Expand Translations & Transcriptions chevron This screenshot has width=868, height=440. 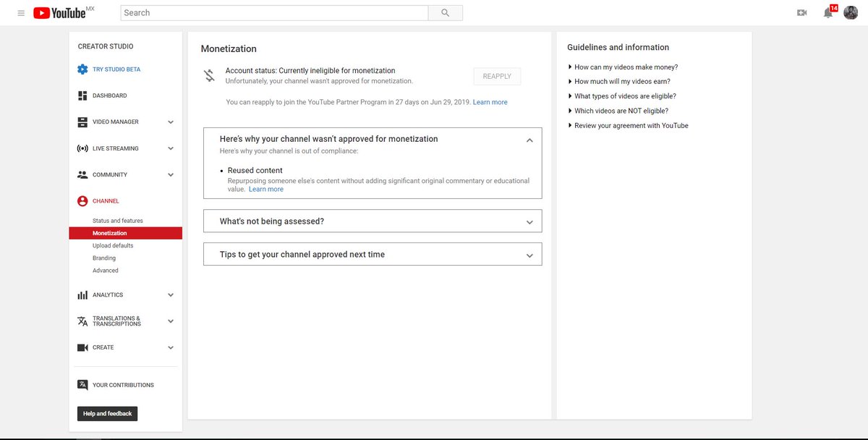tap(171, 321)
